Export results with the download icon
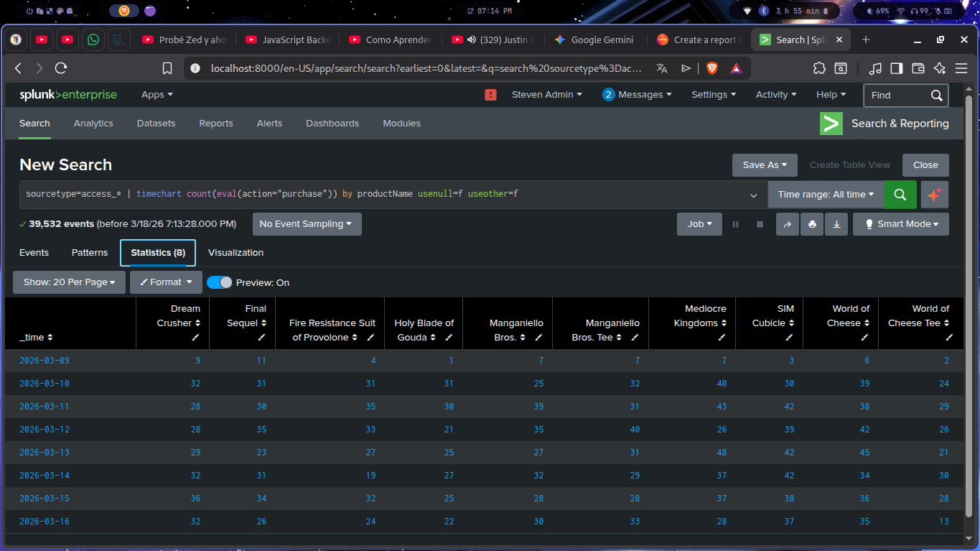The image size is (980, 551). pos(836,224)
